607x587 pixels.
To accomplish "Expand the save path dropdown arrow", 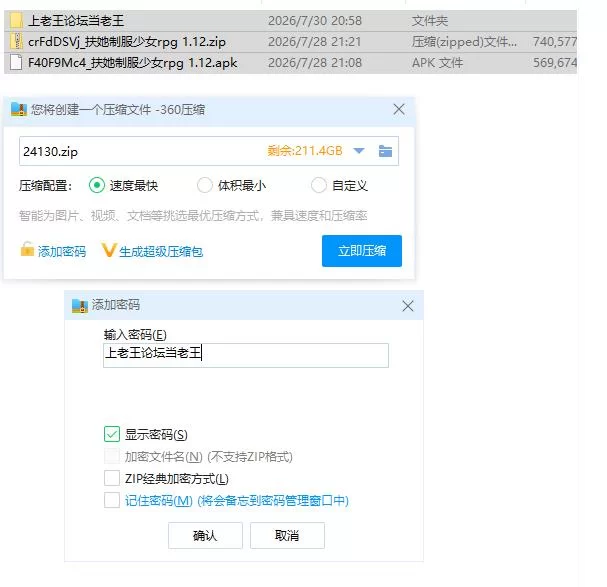I will coord(359,151).
